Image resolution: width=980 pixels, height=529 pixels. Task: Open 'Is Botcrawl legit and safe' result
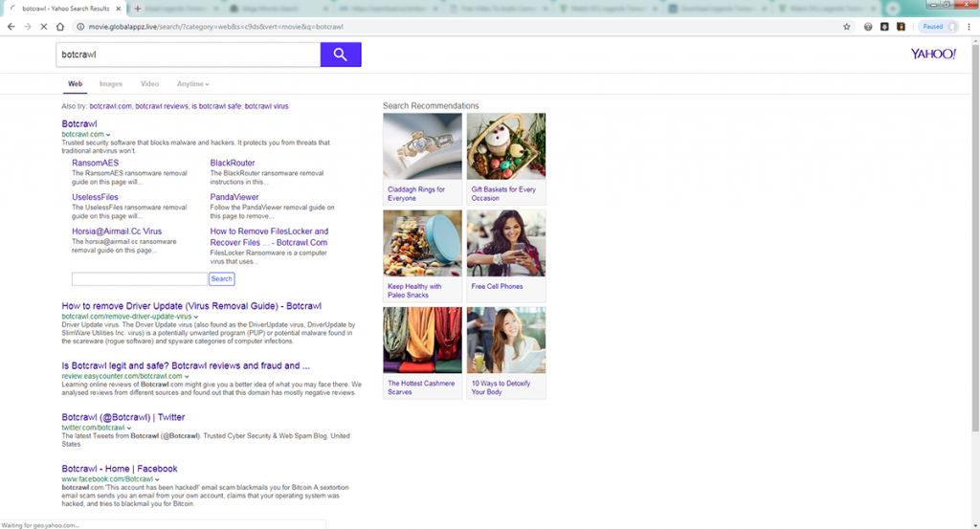pyautogui.click(x=186, y=366)
